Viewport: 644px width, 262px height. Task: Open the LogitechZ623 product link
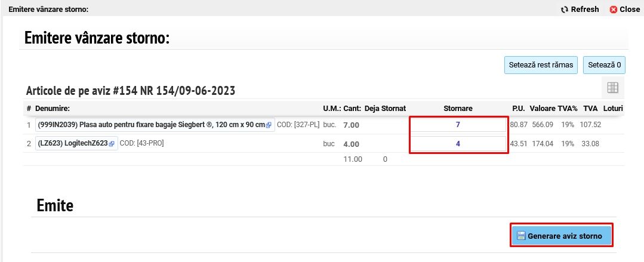click(x=72, y=144)
